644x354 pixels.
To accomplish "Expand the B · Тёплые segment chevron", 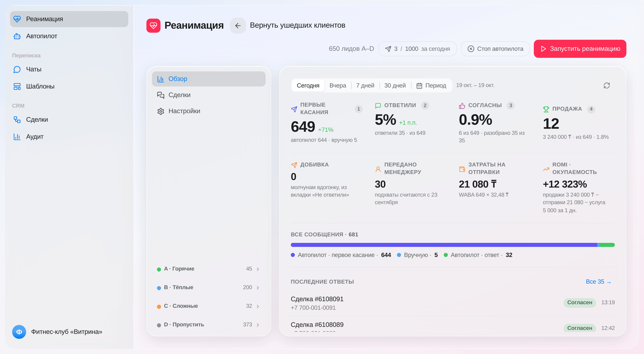I will tap(258, 288).
